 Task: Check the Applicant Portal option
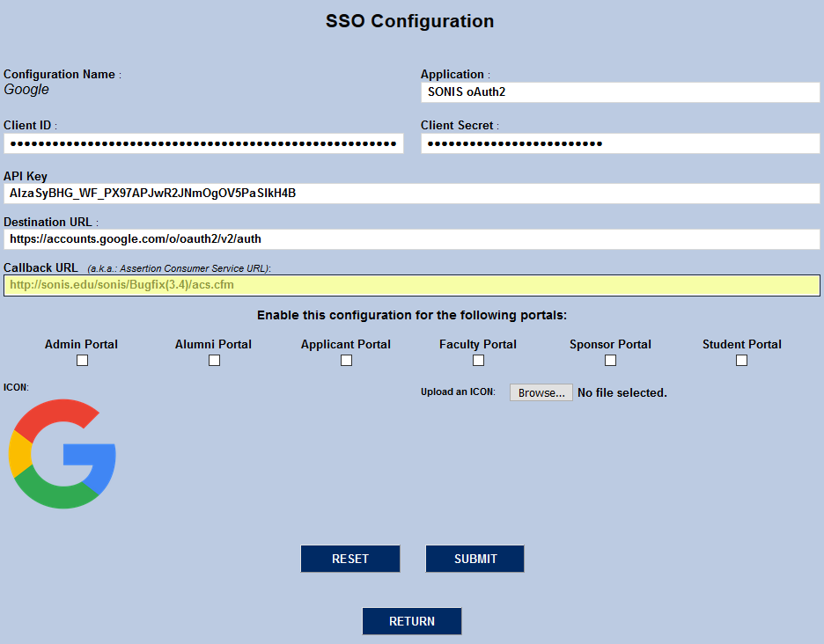pos(346,360)
